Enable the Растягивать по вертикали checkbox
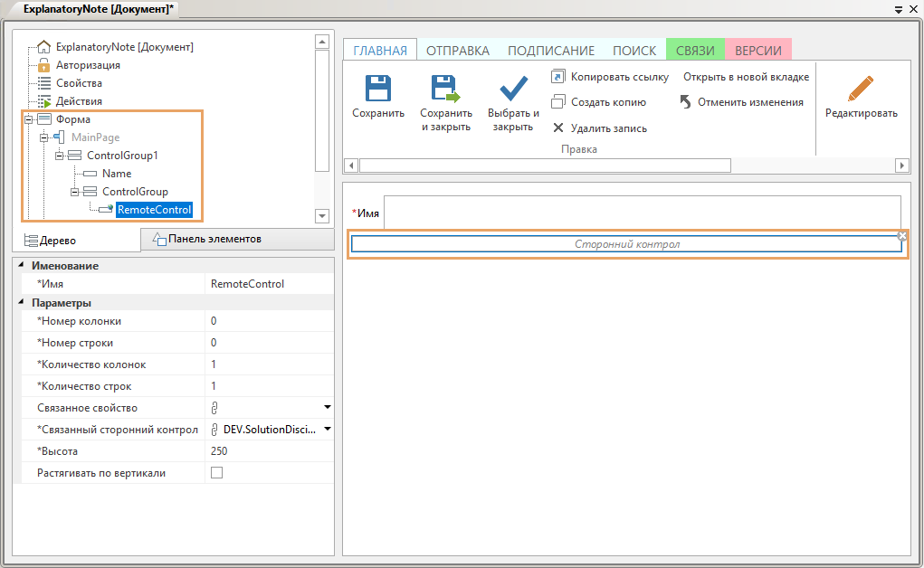924x568 pixels. [217, 473]
